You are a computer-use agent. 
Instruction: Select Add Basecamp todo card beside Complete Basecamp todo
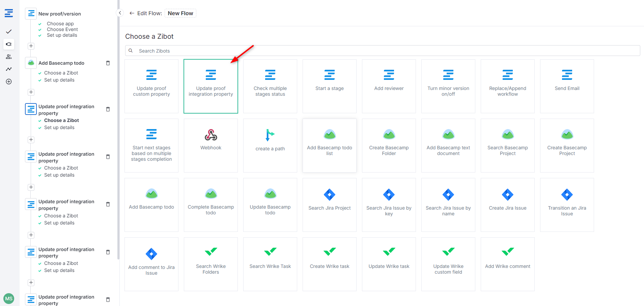click(x=151, y=205)
